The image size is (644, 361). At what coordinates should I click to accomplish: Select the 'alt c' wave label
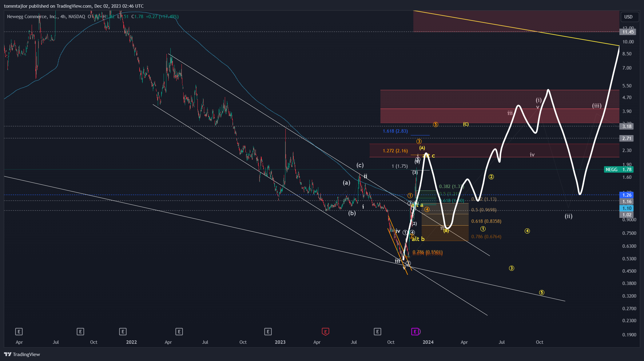point(429,156)
